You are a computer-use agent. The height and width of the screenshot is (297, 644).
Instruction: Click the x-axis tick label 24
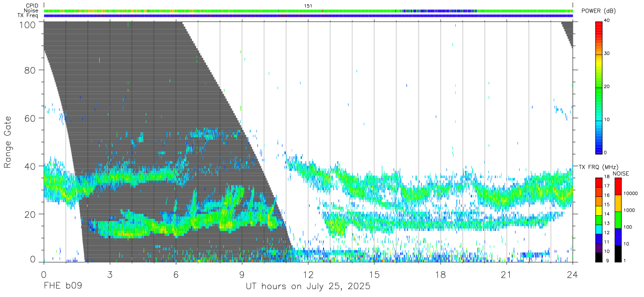click(x=573, y=274)
